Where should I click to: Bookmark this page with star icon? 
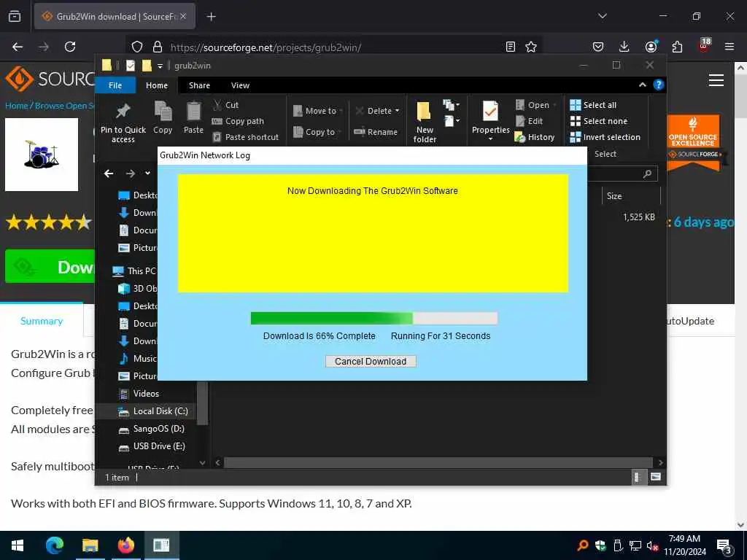pyautogui.click(x=531, y=47)
